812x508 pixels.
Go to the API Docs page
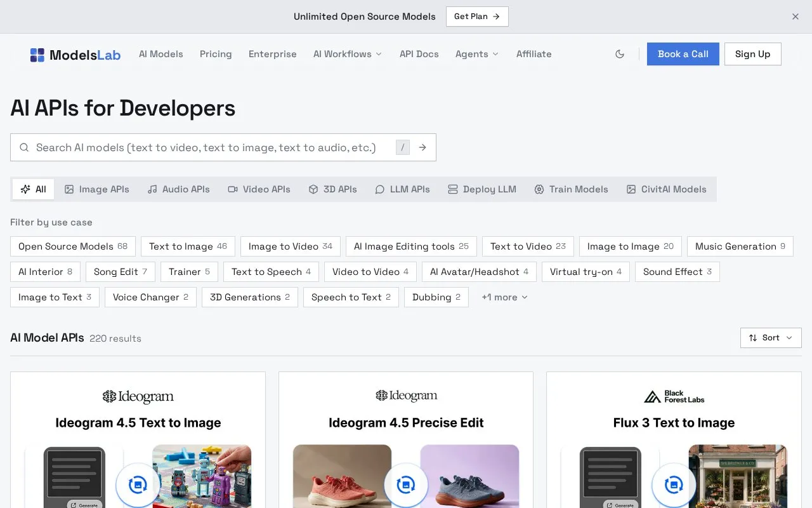pos(419,54)
